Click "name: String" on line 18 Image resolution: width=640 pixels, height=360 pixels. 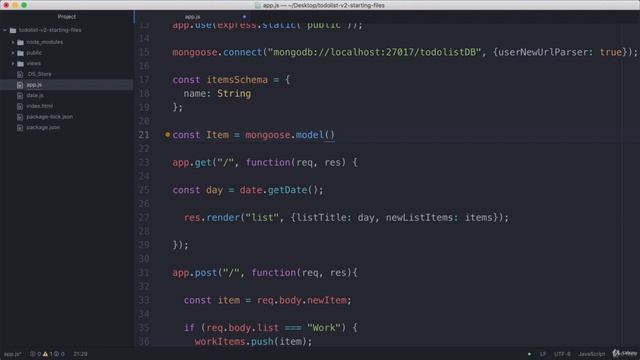pyautogui.click(x=217, y=93)
